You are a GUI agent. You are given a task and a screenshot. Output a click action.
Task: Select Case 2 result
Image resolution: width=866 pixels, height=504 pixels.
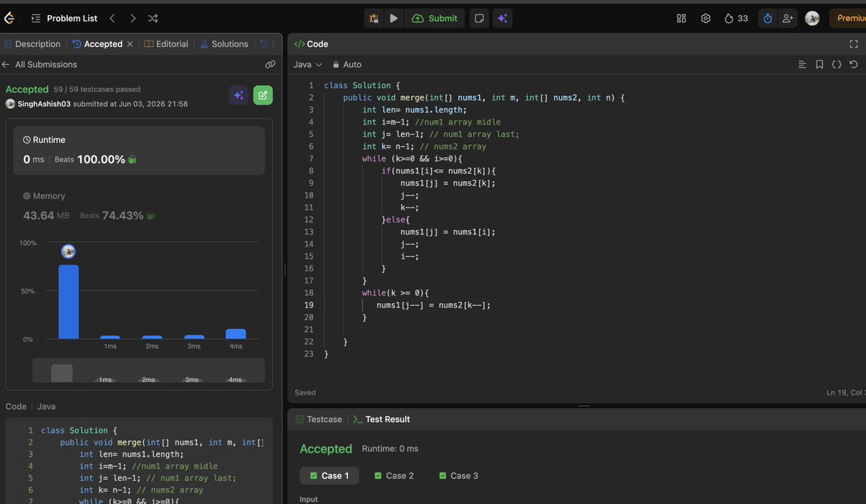[x=394, y=476]
